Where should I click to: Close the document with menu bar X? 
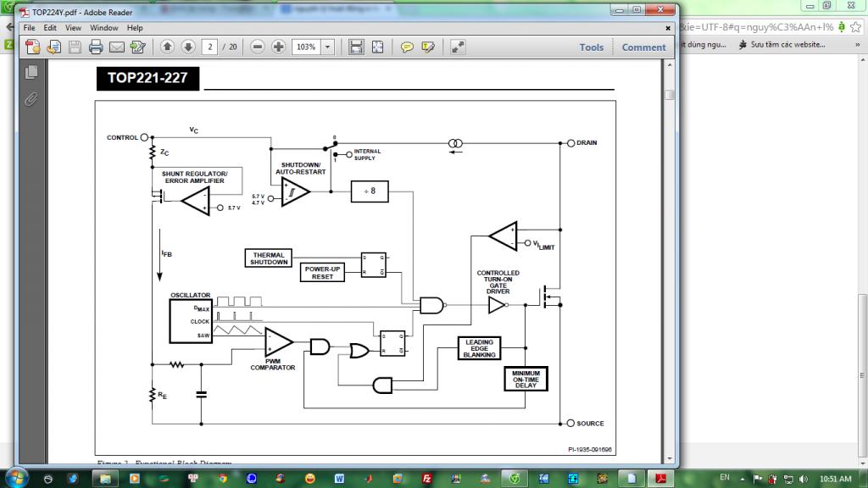click(x=668, y=28)
